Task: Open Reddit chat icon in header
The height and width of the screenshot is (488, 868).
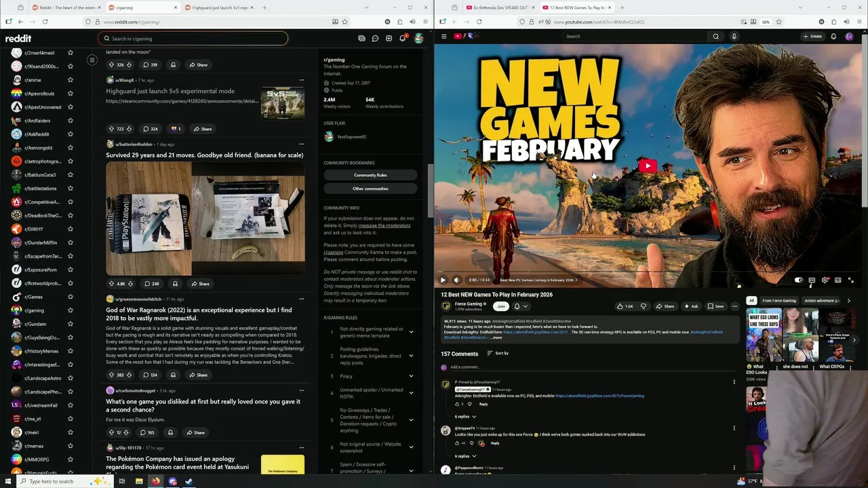Action: [x=375, y=39]
